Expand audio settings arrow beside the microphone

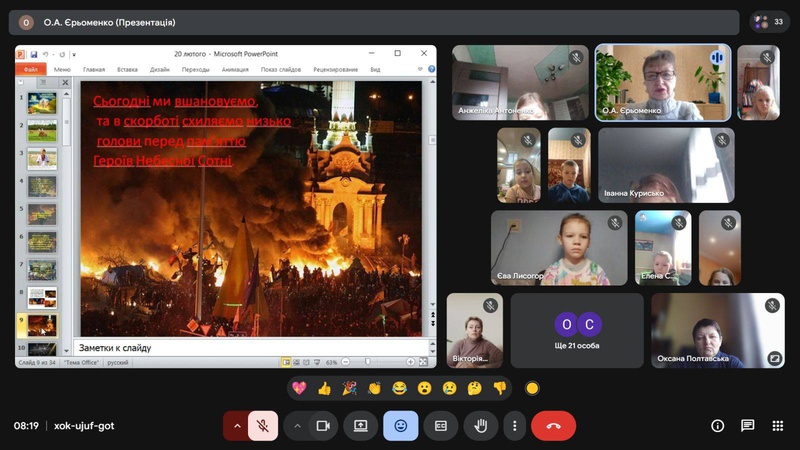coord(236,426)
